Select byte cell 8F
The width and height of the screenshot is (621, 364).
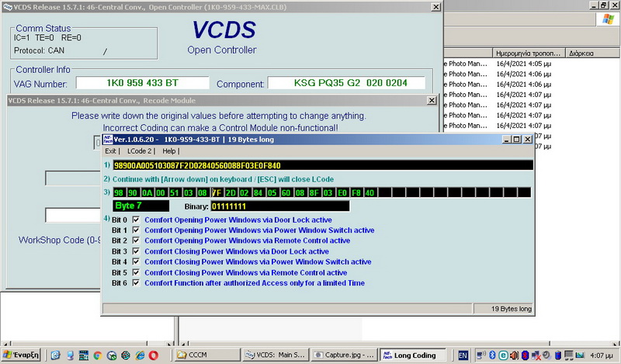point(314,192)
